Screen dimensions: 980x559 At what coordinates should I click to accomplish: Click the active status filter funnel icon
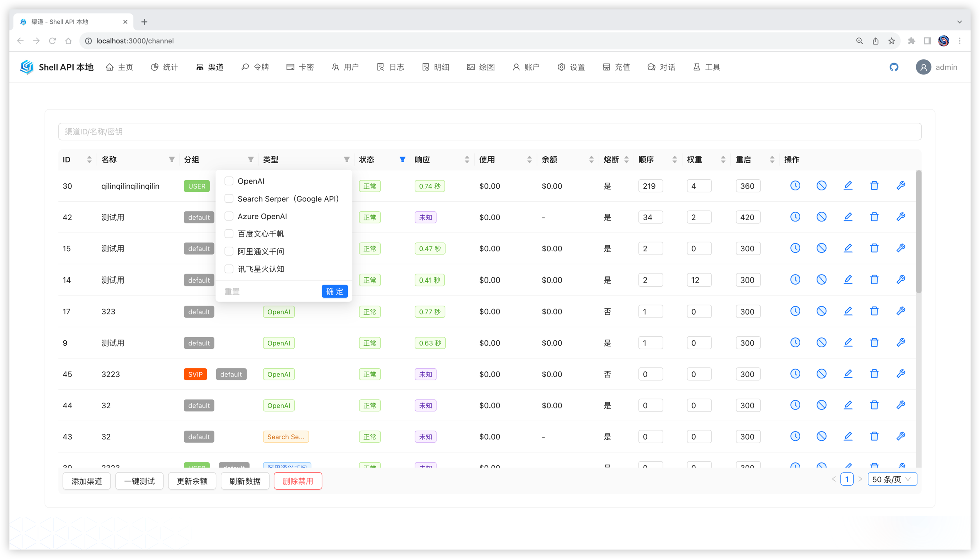pyautogui.click(x=402, y=160)
